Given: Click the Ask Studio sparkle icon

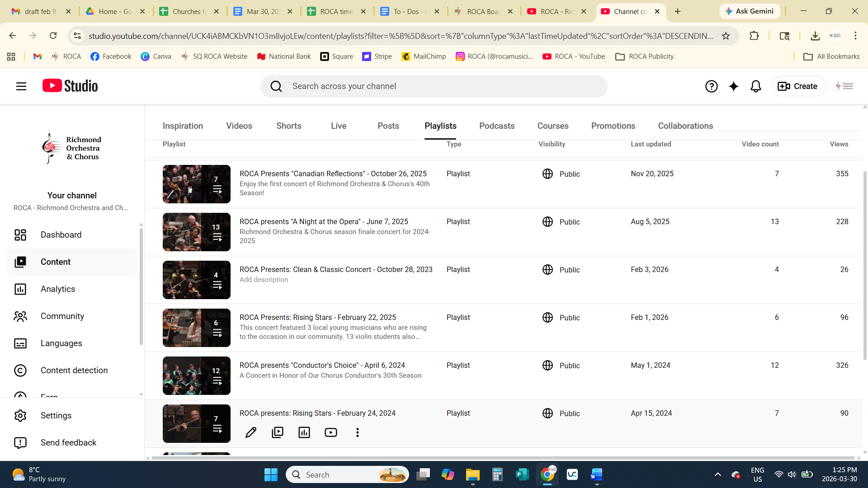Looking at the screenshot, I should tap(733, 86).
